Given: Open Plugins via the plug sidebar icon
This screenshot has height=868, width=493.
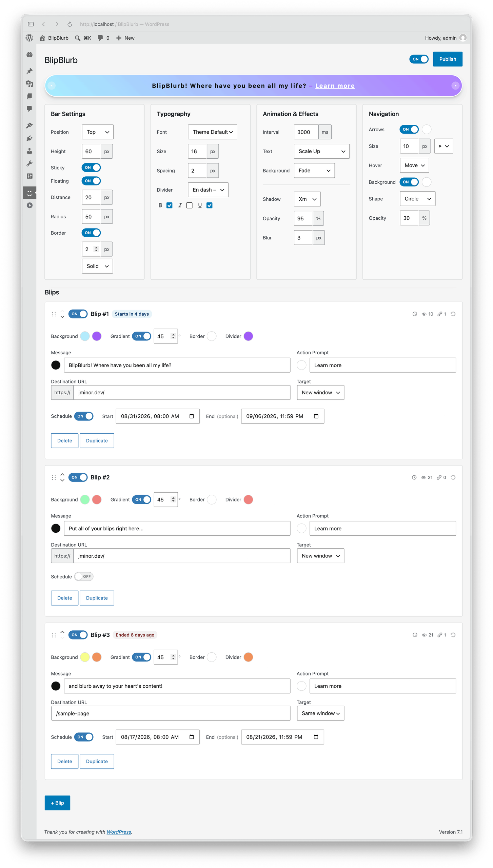Looking at the screenshot, I should tap(29, 138).
